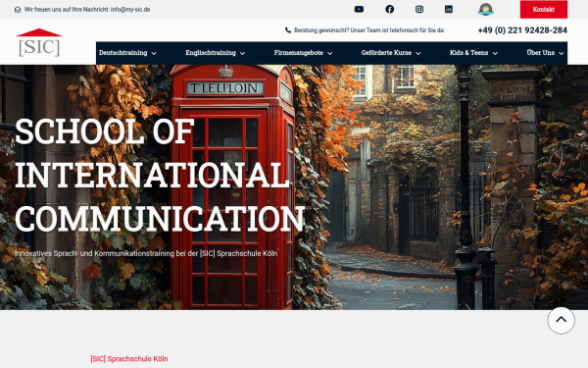Click the phone handset icon
Image resolution: width=588 pixels, height=368 pixels.
[288, 30]
